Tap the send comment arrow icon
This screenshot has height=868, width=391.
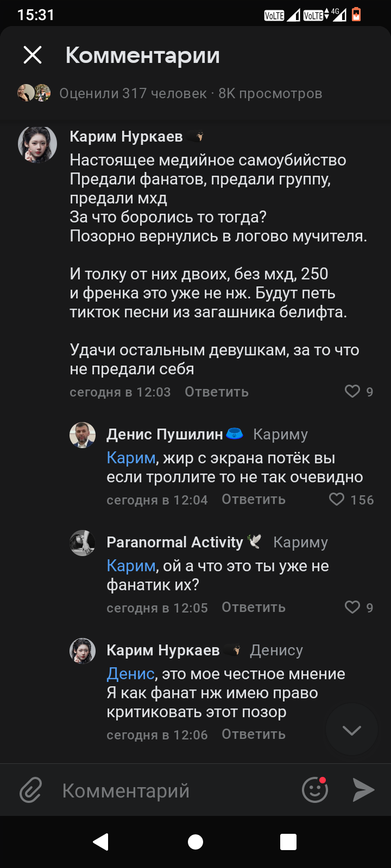363,790
